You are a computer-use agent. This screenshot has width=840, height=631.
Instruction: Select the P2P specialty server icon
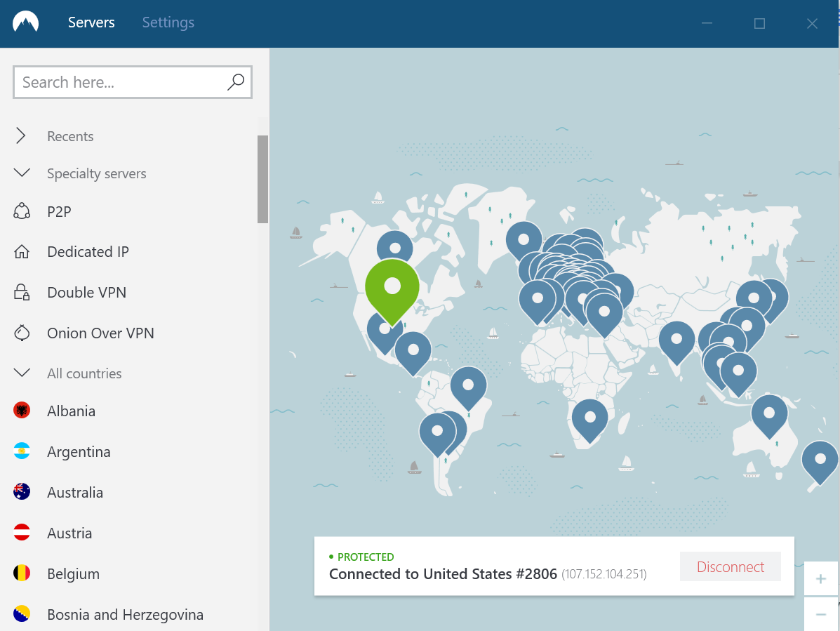coord(22,211)
